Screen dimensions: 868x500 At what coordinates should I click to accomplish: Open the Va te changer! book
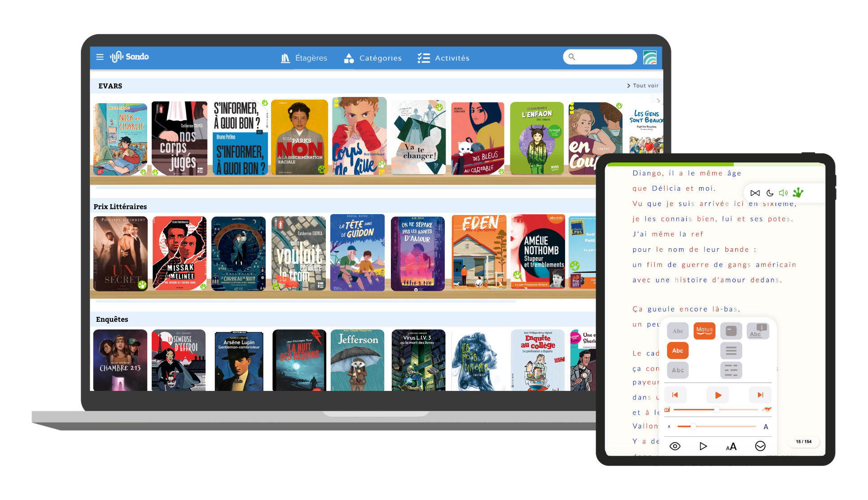click(418, 137)
